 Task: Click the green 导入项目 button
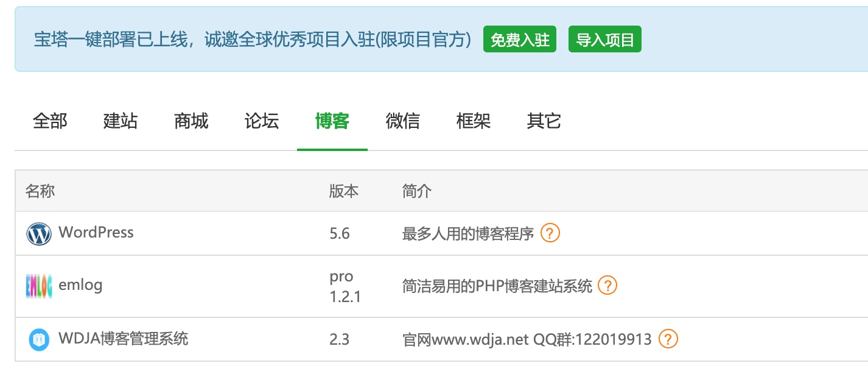605,40
